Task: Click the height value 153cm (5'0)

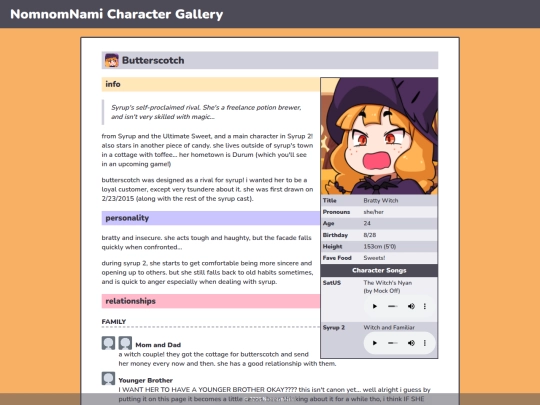Action: 380,247
